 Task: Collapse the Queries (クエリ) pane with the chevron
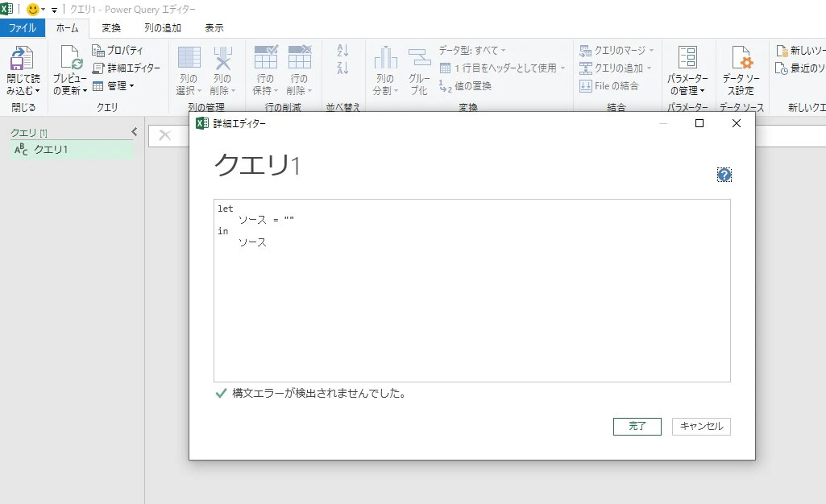(x=135, y=131)
